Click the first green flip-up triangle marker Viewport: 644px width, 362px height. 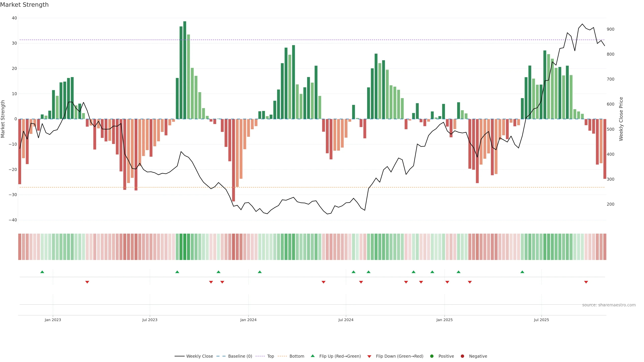pos(42,272)
